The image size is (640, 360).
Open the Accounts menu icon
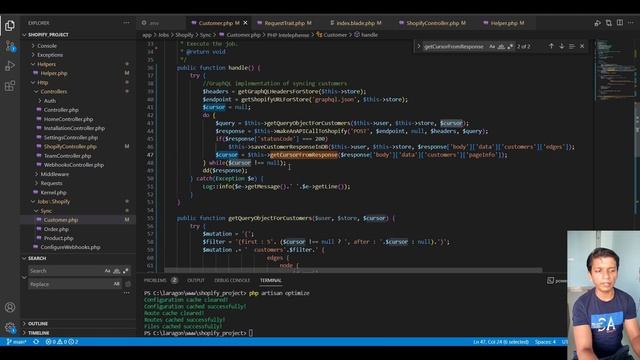10,307
